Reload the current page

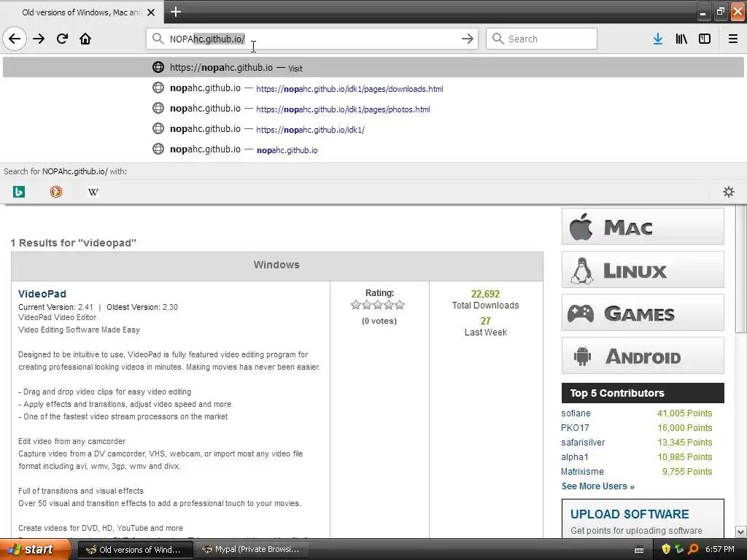62,39
